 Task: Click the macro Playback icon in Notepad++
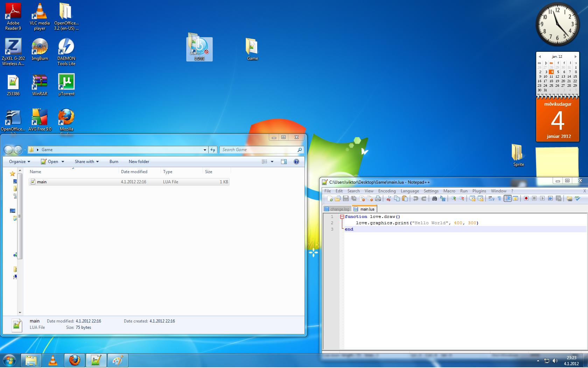pyautogui.click(x=542, y=198)
